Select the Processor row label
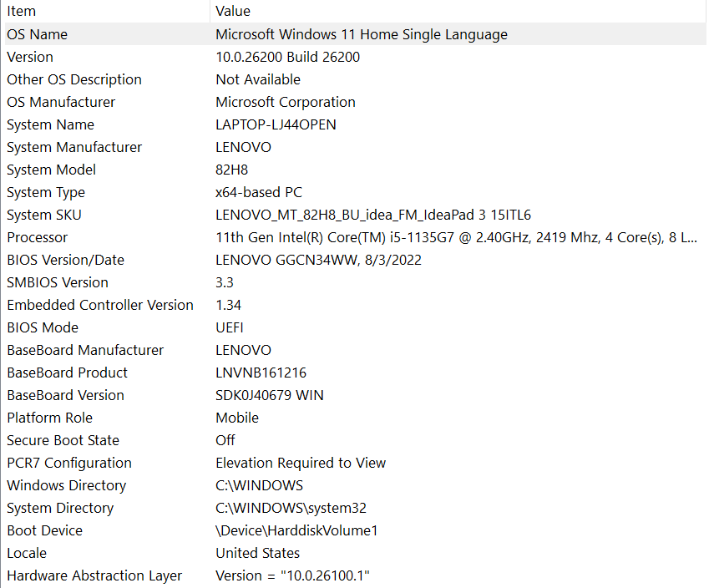The image size is (709, 588). [x=37, y=238]
